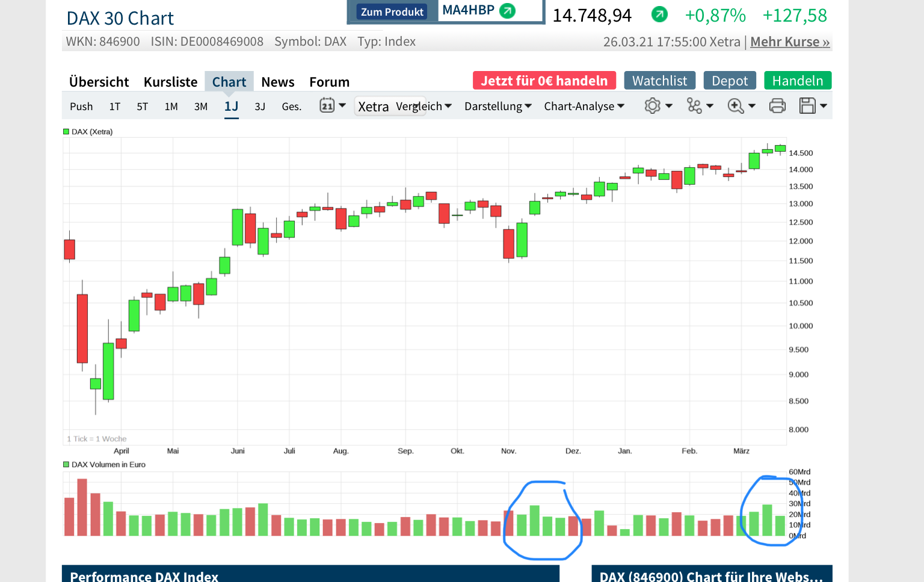924x582 pixels.
Task: Toggle Push live updates
Action: [81, 106]
